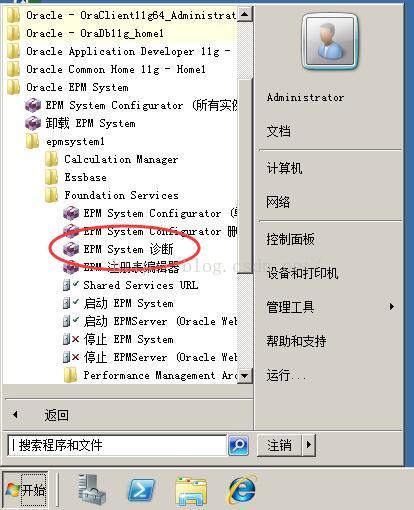Click the 注销 button
Image resolution: width=414 pixels, height=510 pixels.
coord(280,445)
